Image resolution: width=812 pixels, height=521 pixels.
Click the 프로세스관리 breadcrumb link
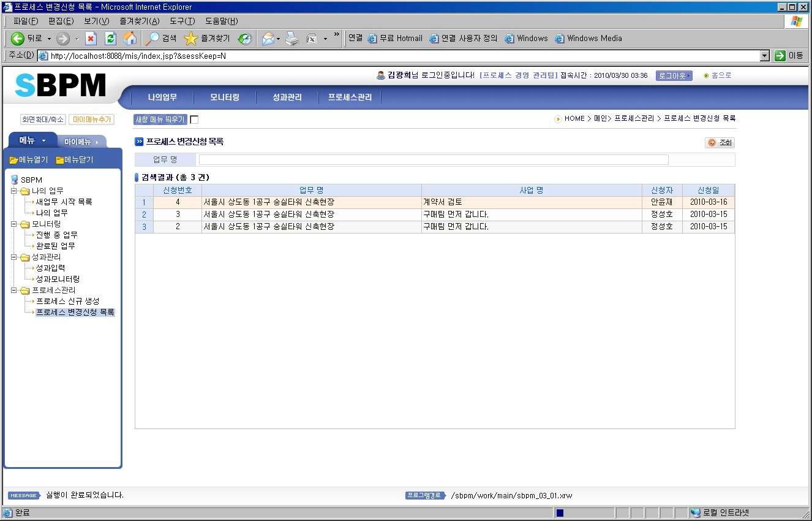(x=634, y=118)
